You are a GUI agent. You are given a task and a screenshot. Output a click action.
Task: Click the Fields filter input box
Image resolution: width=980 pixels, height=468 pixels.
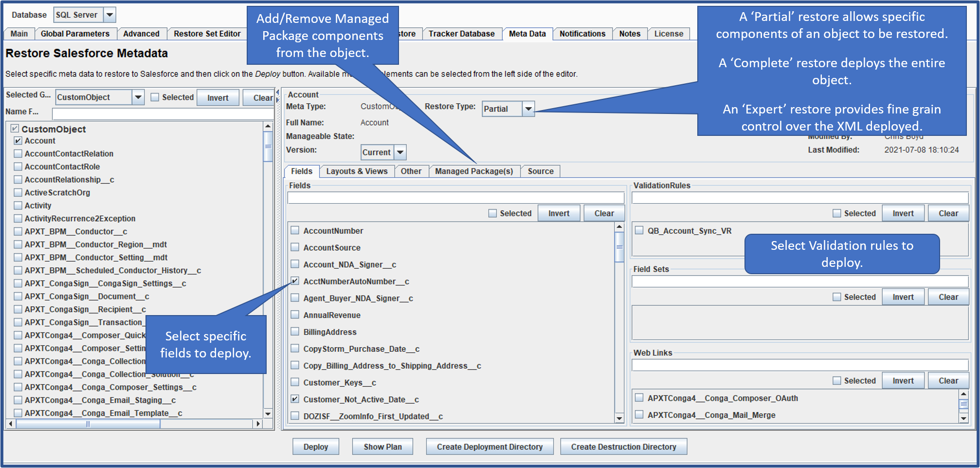pyautogui.click(x=456, y=197)
